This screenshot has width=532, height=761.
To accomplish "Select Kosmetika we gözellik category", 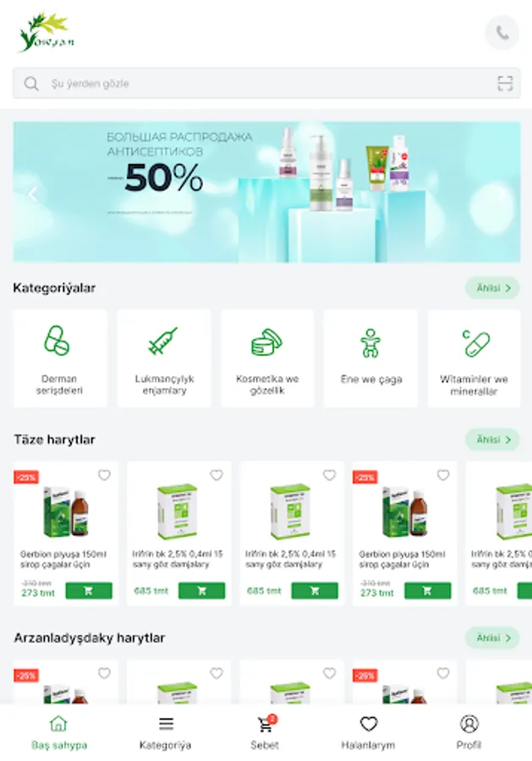I will tap(267, 359).
